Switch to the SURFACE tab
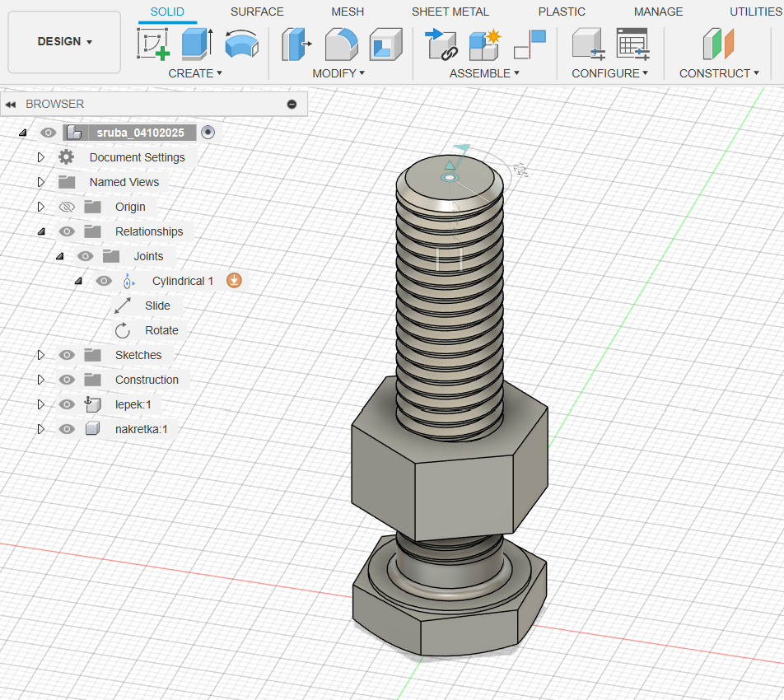 tap(257, 12)
